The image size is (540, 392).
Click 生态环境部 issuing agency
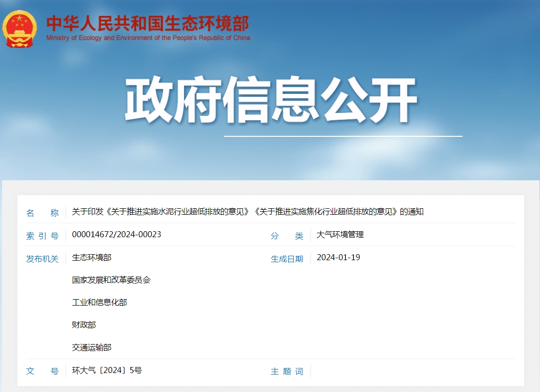coord(91,258)
